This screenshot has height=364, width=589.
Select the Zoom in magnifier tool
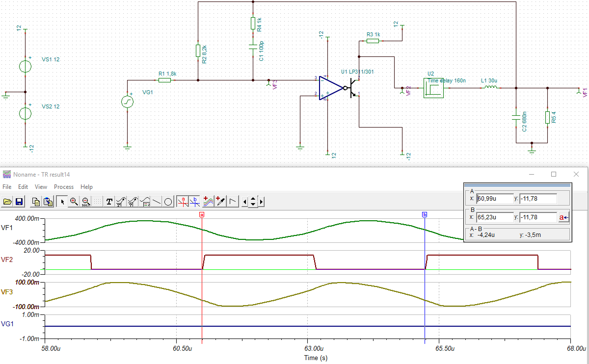[74, 201]
